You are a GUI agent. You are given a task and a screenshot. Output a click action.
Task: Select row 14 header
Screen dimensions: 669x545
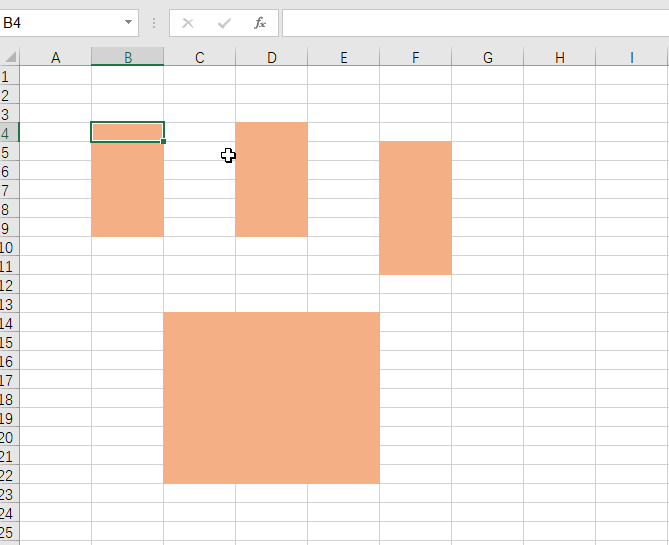tap(9, 322)
